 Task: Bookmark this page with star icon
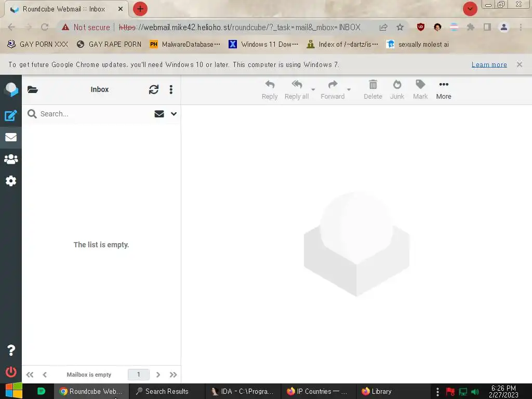(400, 27)
